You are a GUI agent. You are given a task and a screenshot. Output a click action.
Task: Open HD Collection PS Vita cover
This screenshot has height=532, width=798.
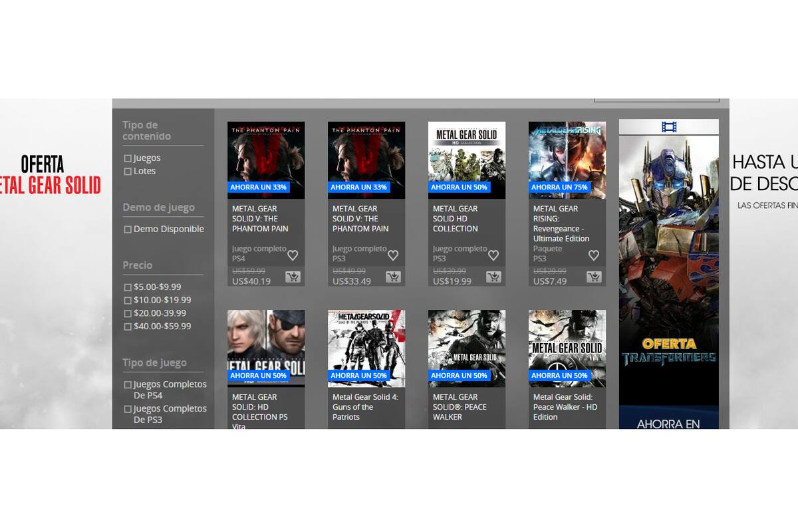tap(266, 348)
